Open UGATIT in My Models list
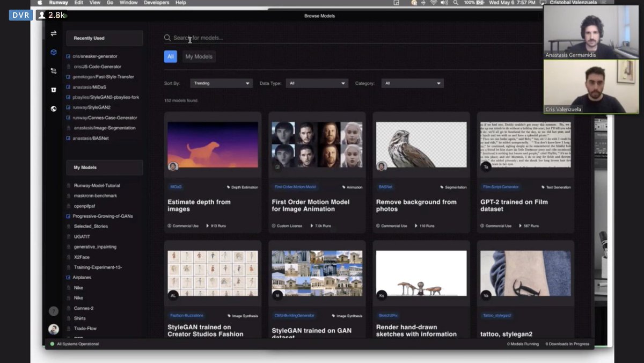Viewport: 644px width, 363px height. (x=82, y=236)
